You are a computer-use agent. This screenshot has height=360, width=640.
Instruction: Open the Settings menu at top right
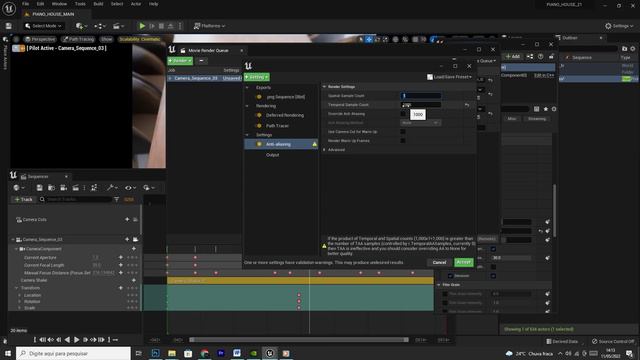click(620, 26)
